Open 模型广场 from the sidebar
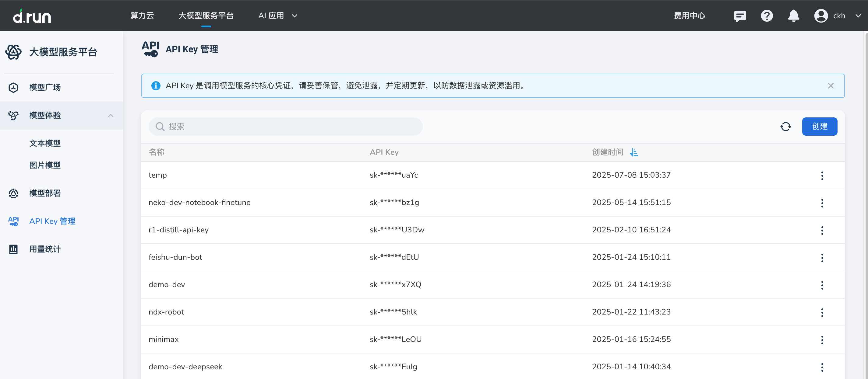The image size is (868, 379). tap(45, 88)
